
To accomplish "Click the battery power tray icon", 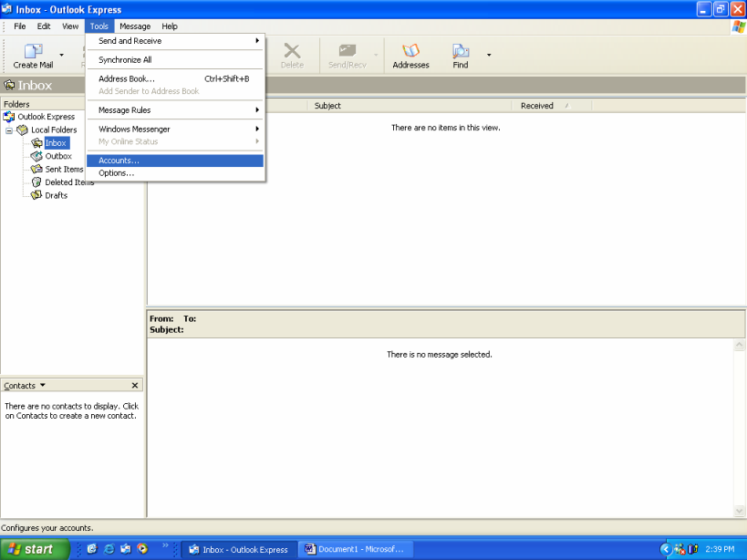I will [x=693, y=550].
